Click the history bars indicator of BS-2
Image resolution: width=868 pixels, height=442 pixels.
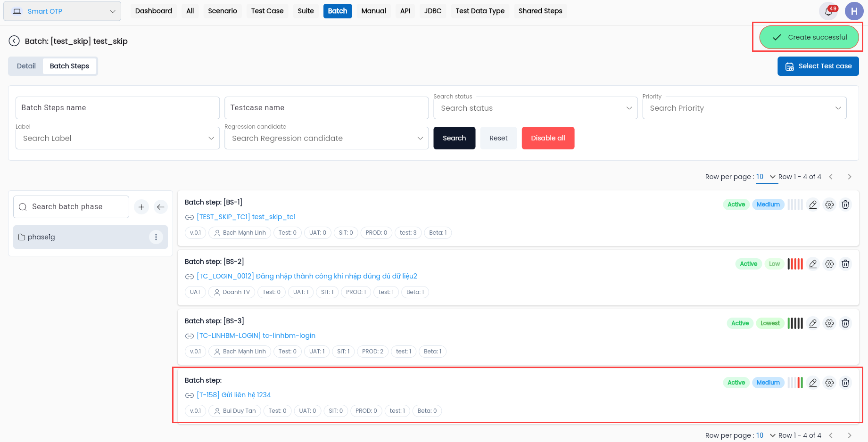tap(795, 264)
